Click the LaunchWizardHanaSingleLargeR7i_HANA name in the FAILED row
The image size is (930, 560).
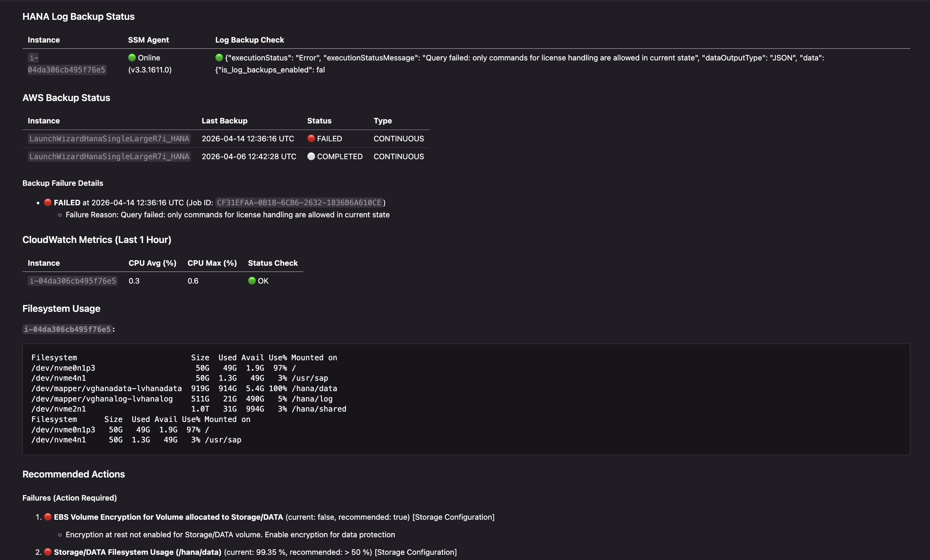[109, 139]
